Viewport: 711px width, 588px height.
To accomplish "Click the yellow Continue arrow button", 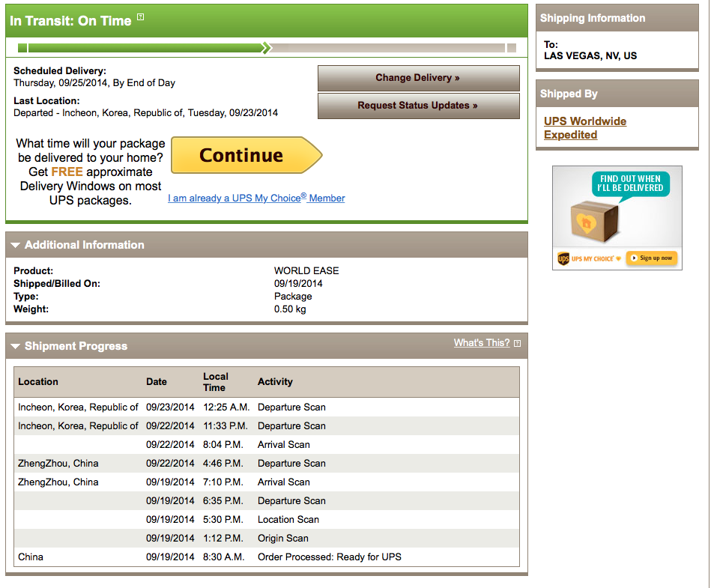I will click(246, 155).
